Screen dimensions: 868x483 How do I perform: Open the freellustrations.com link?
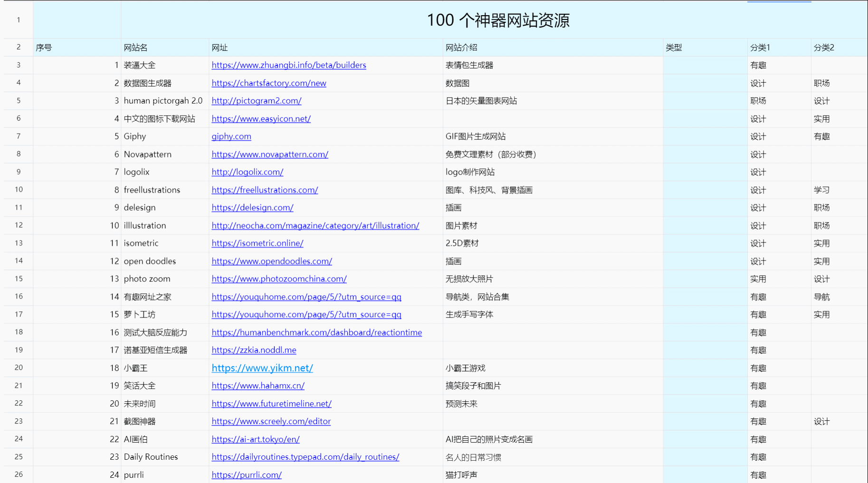pyautogui.click(x=265, y=190)
